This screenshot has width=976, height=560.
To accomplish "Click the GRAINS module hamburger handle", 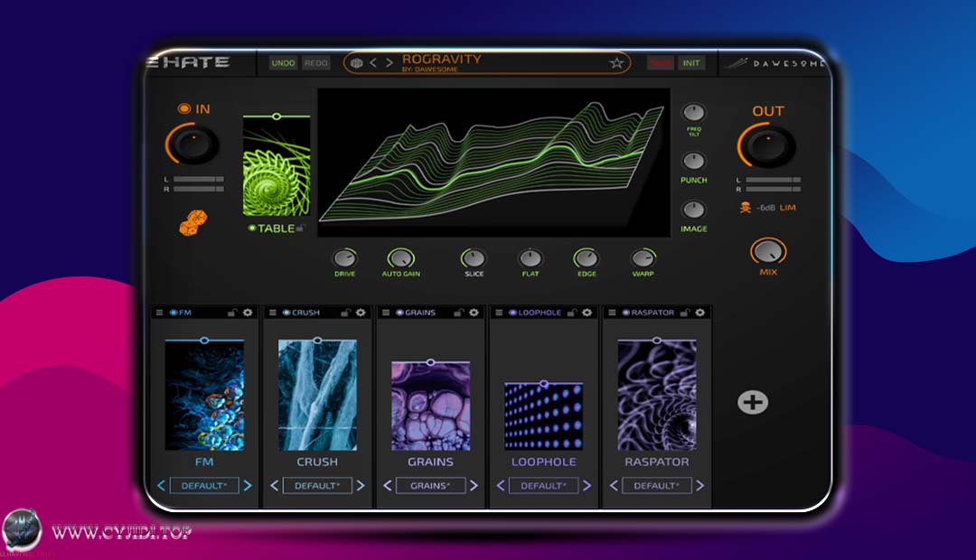I will click(x=385, y=313).
